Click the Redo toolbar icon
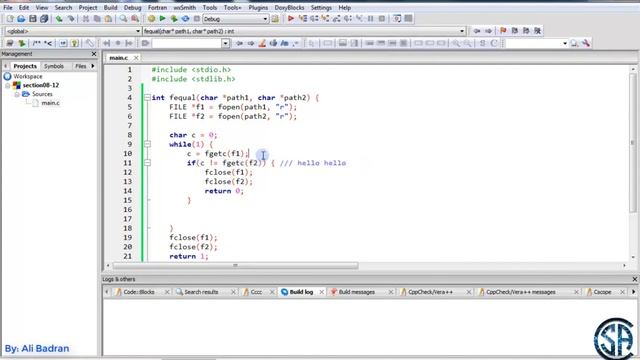Viewport: 640px width, 360px height. click(71, 19)
